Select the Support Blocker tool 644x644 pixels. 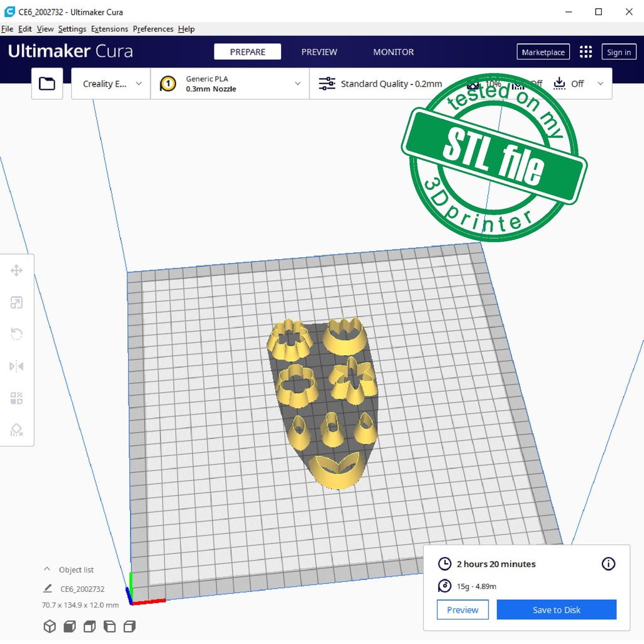tap(16, 430)
